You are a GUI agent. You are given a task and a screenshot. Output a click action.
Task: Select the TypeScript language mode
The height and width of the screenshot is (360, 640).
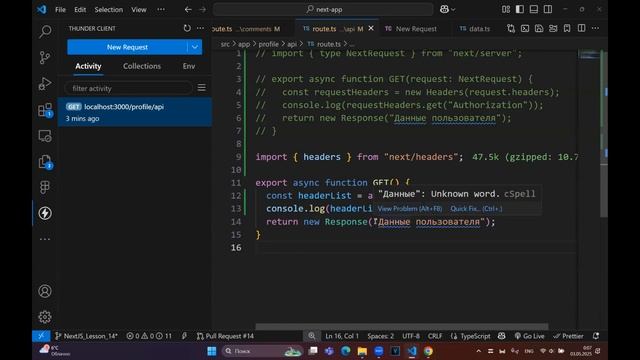point(475,336)
